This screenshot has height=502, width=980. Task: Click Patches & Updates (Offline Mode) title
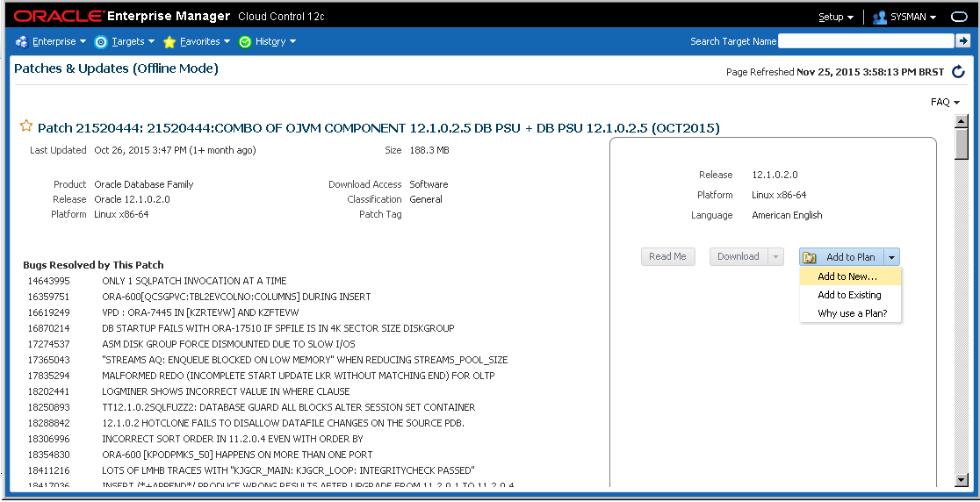(116, 68)
